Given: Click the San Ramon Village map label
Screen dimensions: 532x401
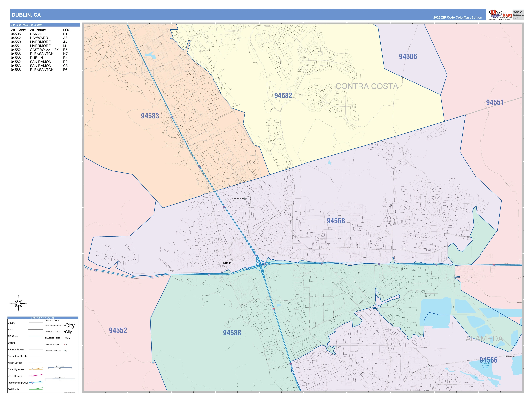Looking at the screenshot, I should tap(240, 199).
